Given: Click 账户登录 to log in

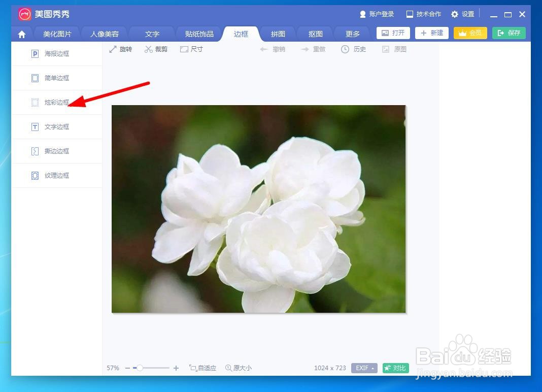Looking at the screenshot, I should [x=377, y=14].
